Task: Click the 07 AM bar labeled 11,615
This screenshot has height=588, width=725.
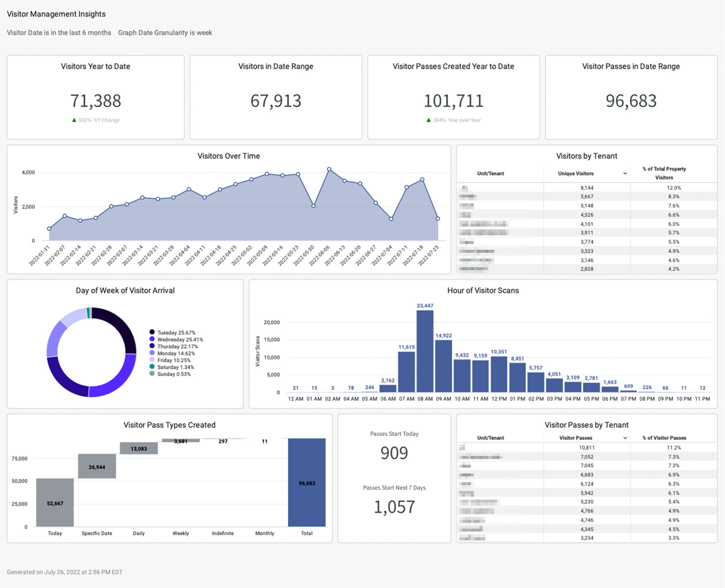Action: (x=407, y=372)
